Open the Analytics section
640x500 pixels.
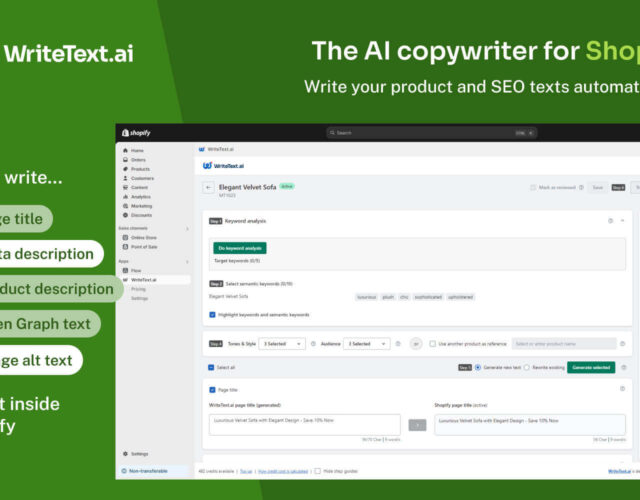coord(141,196)
